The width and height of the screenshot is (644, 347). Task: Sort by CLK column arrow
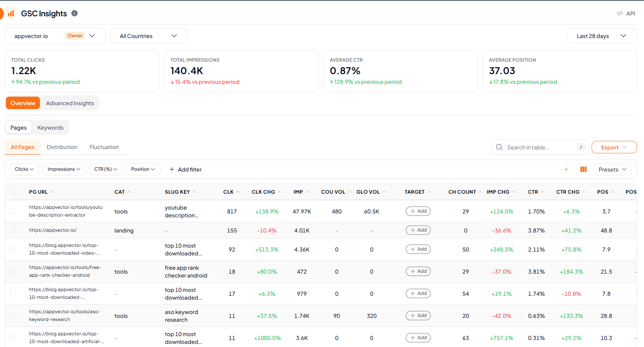(x=238, y=192)
